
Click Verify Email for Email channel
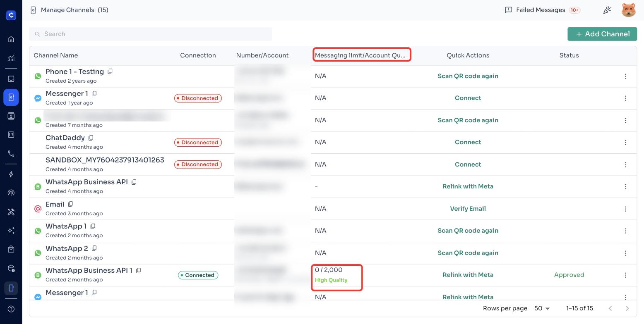pyautogui.click(x=468, y=209)
